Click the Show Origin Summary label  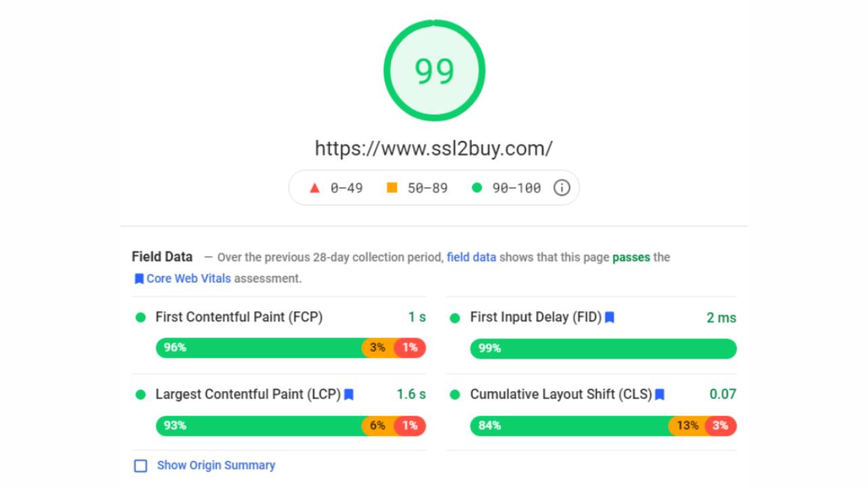[216, 466]
